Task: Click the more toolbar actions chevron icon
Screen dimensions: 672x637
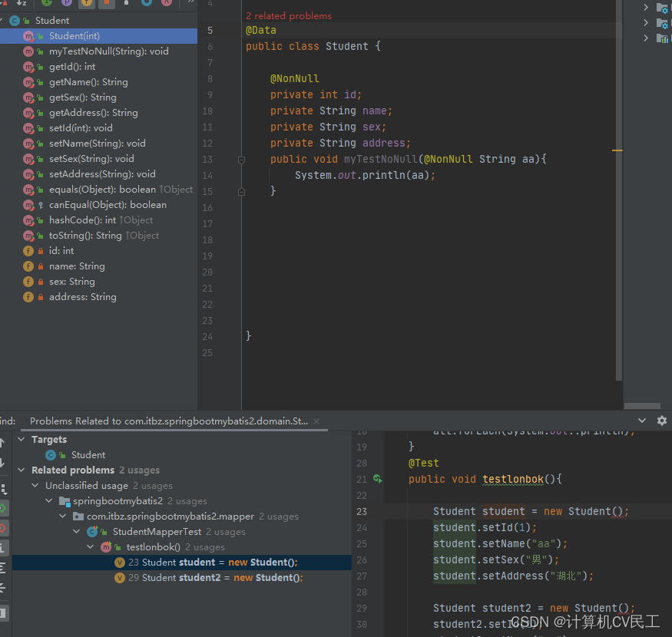Action: 191,3
